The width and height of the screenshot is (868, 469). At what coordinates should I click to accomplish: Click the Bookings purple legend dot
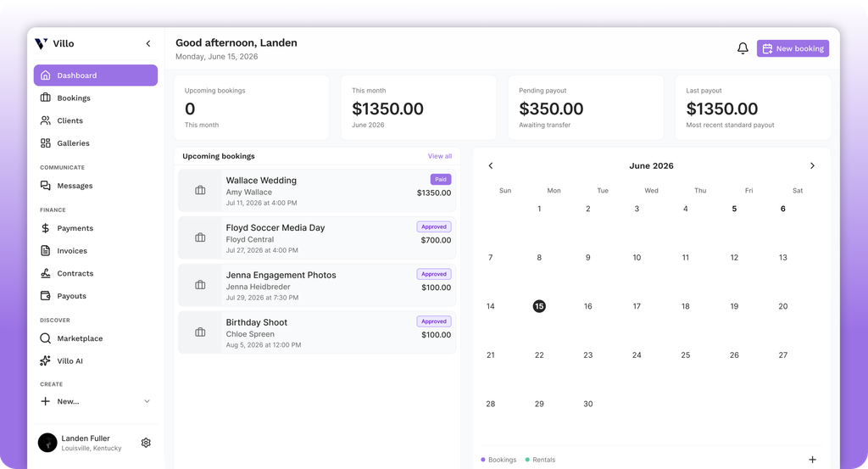(x=483, y=460)
